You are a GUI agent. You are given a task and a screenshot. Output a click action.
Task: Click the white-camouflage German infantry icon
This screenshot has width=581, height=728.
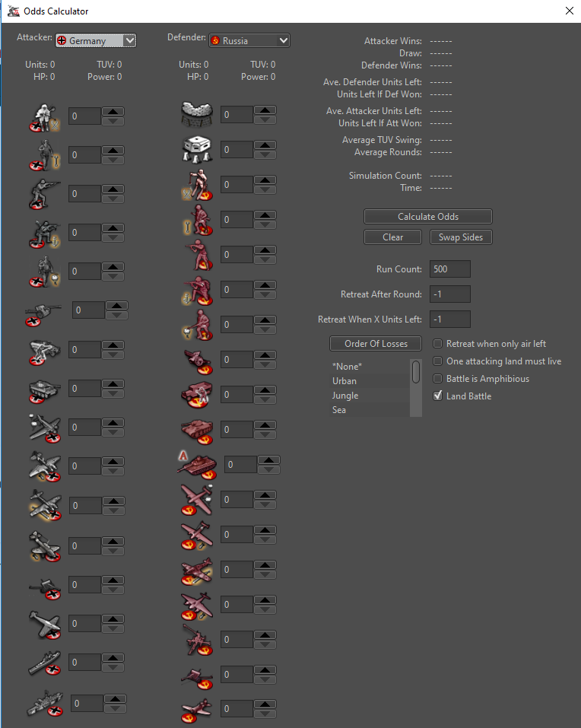click(45, 117)
